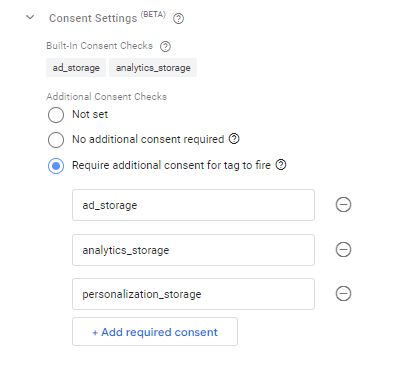The width and height of the screenshot is (412, 368).
Task: Select the Not set radio option
Action: 56,115
